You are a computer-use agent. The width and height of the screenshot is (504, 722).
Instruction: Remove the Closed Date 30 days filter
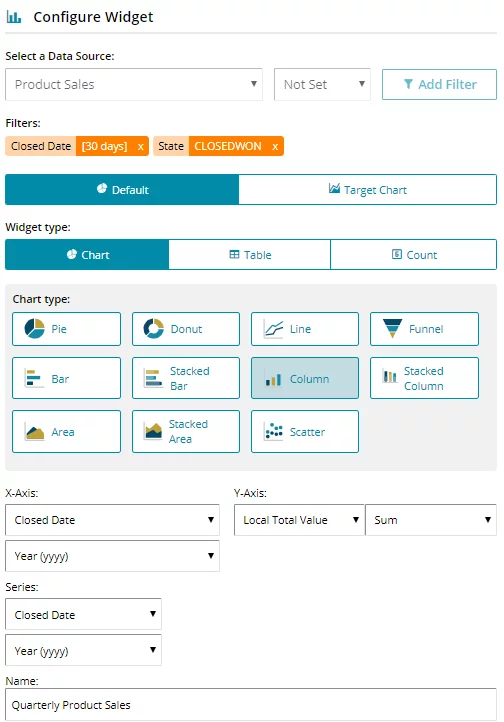click(140, 146)
